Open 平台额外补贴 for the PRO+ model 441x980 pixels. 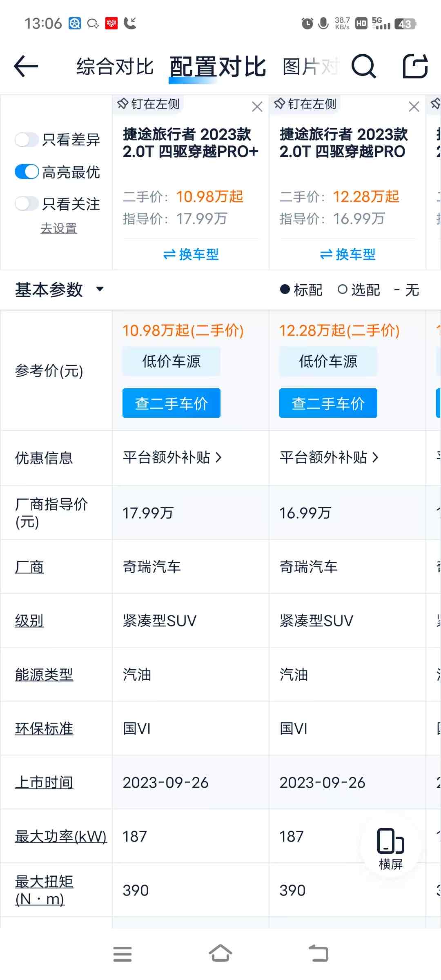coord(172,457)
